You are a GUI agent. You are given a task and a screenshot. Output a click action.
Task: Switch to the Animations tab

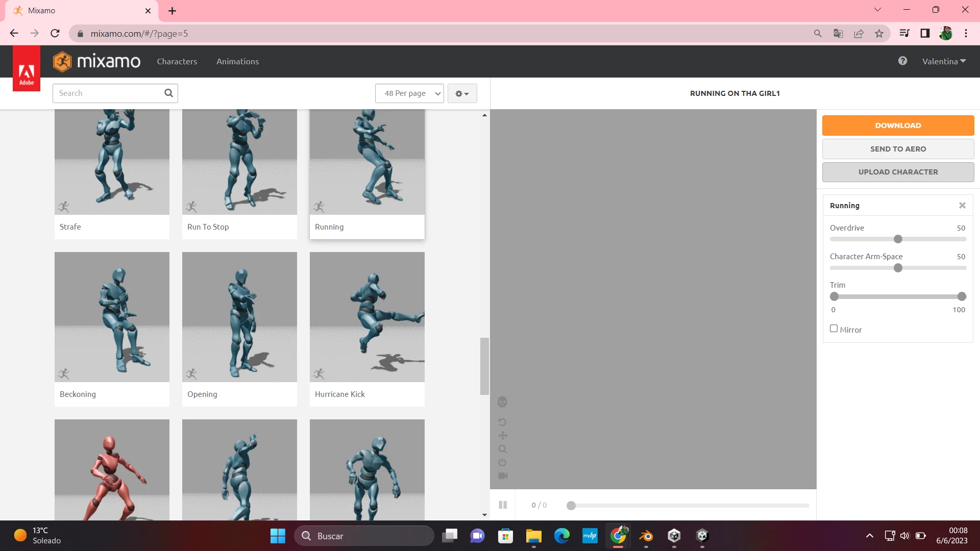(x=237, y=61)
